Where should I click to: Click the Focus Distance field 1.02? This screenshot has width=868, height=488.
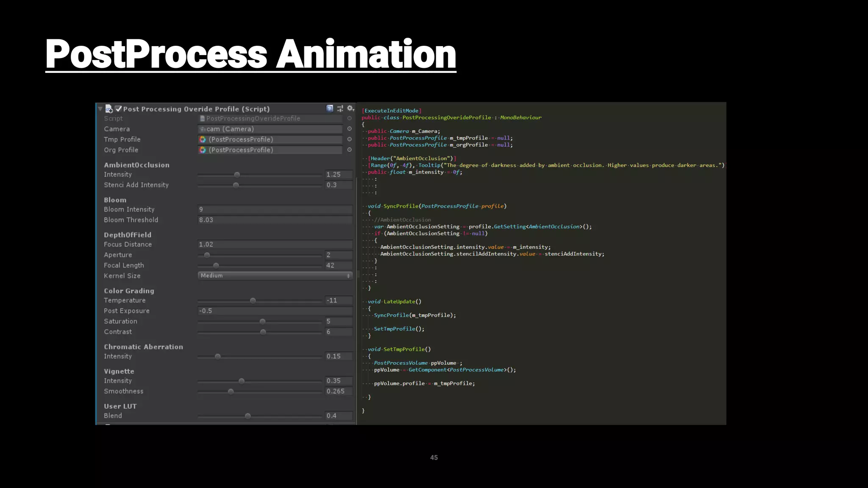point(275,244)
